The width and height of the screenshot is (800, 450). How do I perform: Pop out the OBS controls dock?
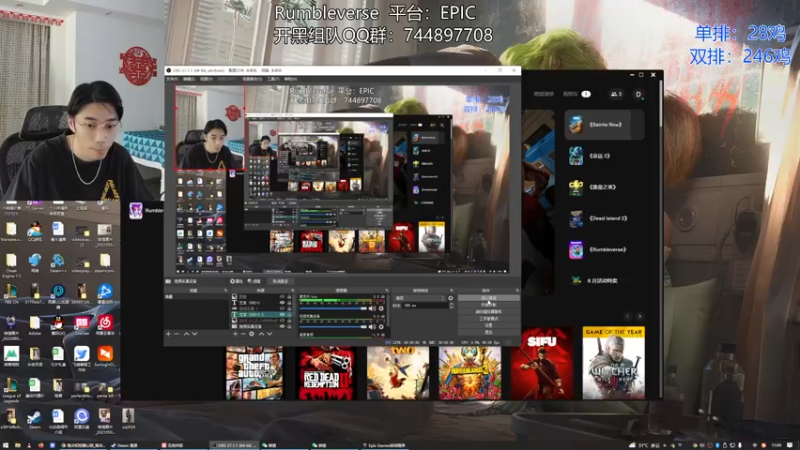[x=517, y=290]
